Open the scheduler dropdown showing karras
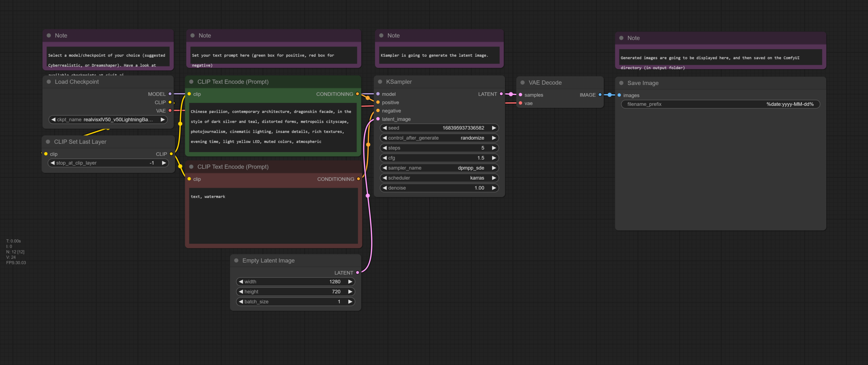 439,178
